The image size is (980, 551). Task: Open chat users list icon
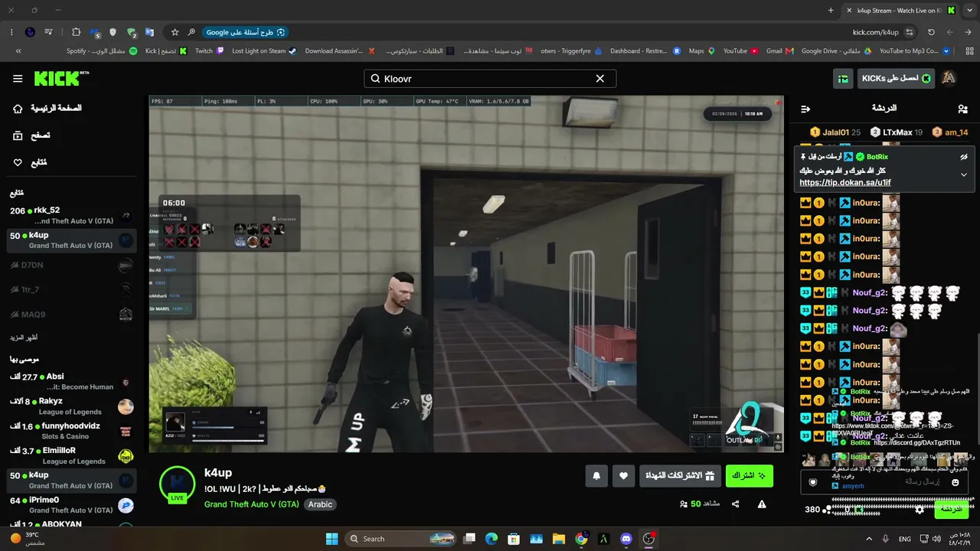pos(962,109)
